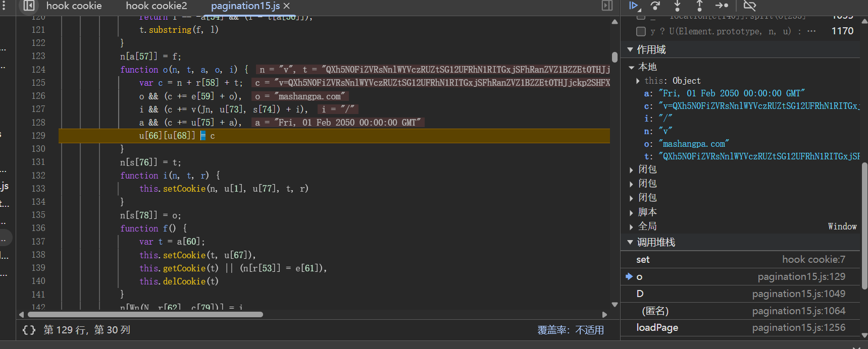Expand the second 闭包 closure scope

point(631,184)
